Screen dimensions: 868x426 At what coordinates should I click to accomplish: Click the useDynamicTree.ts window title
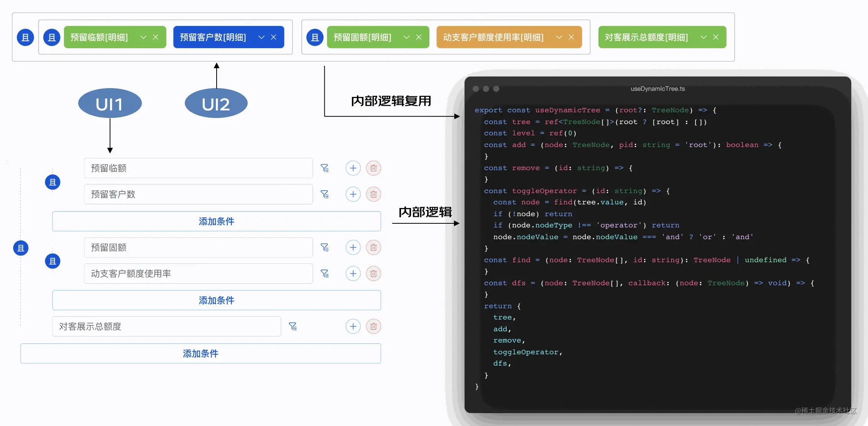click(658, 89)
